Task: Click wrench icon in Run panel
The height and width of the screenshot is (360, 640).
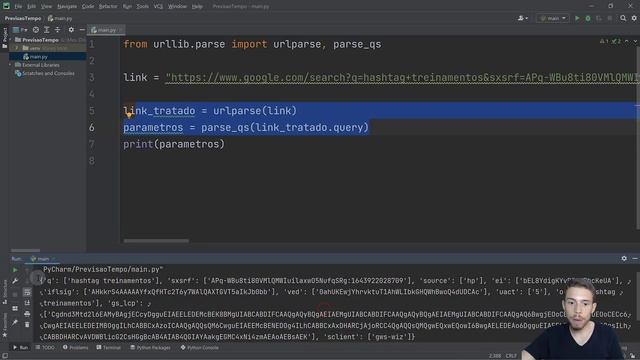Action: pos(15,281)
